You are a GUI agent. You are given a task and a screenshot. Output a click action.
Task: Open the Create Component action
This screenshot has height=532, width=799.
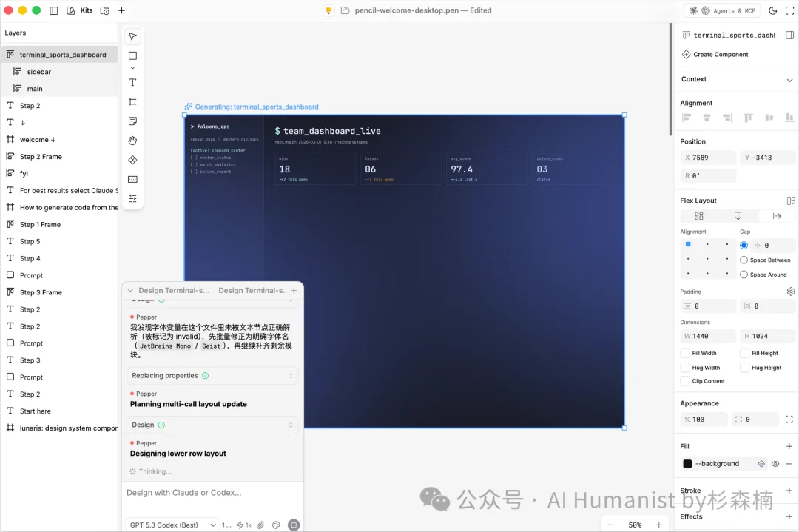coord(715,54)
